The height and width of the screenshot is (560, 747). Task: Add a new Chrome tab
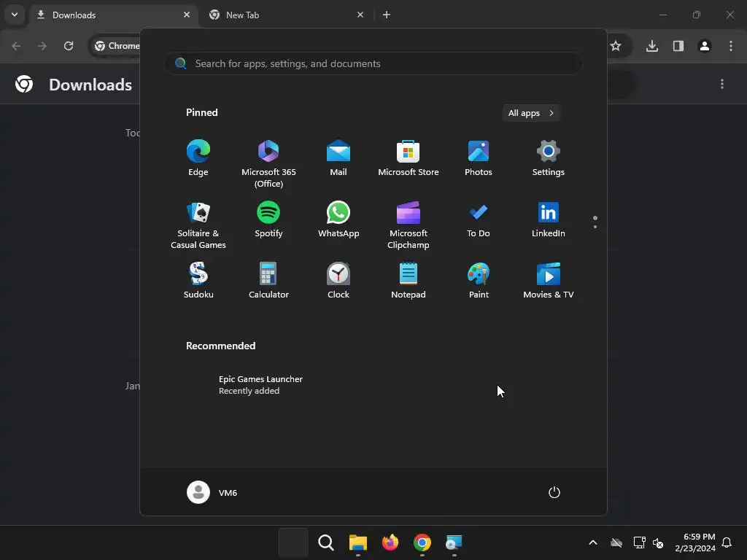click(x=387, y=15)
